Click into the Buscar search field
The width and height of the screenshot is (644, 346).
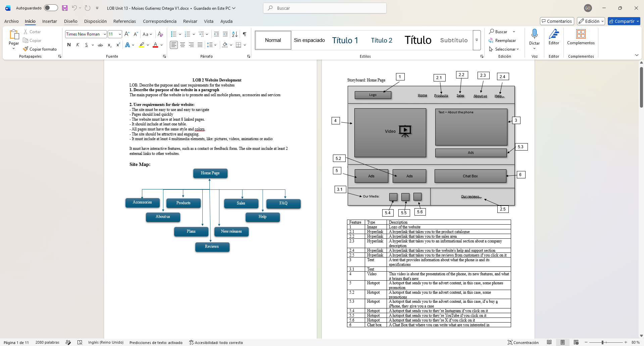pos(325,8)
